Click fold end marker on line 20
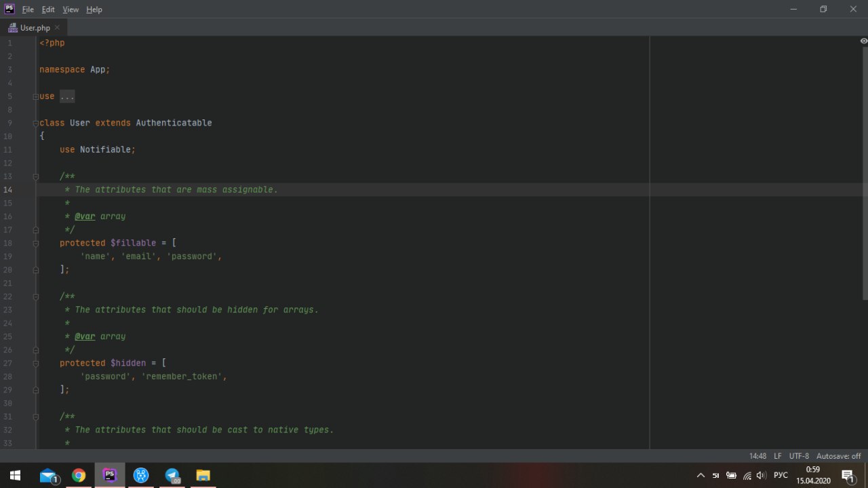Viewport: 868px width, 488px height. pos(35,269)
